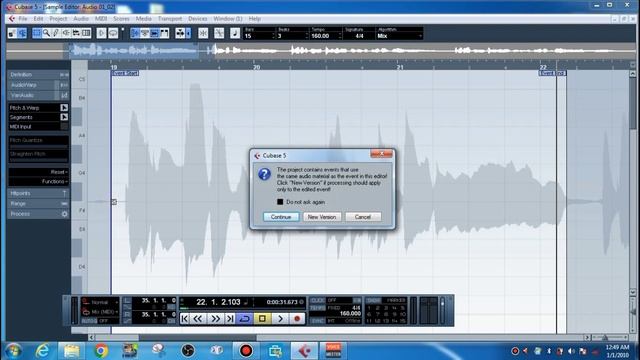Click the Snap to Zero Crossing icon
This screenshot has width=640, height=360.
pos(219,33)
